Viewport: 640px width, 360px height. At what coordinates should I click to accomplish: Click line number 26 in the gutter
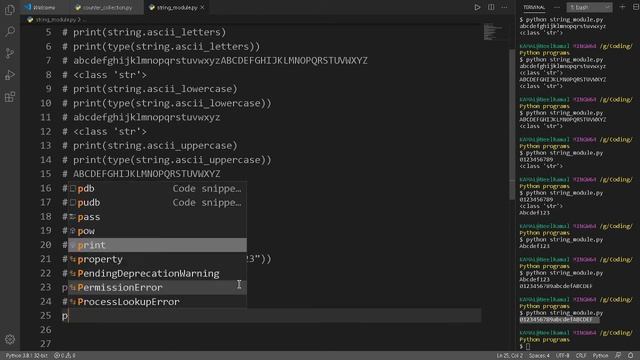pyautogui.click(x=46, y=330)
